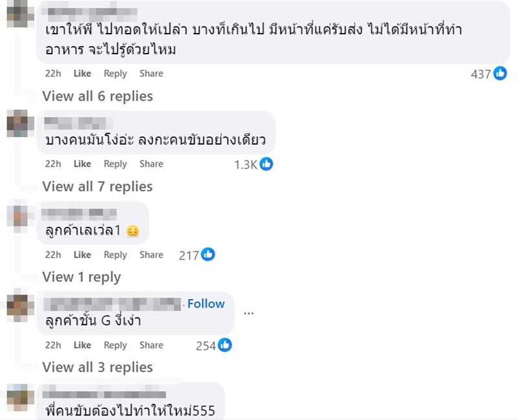The image size is (517, 420).
Task: Like the second comment
Action: (82, 164)
